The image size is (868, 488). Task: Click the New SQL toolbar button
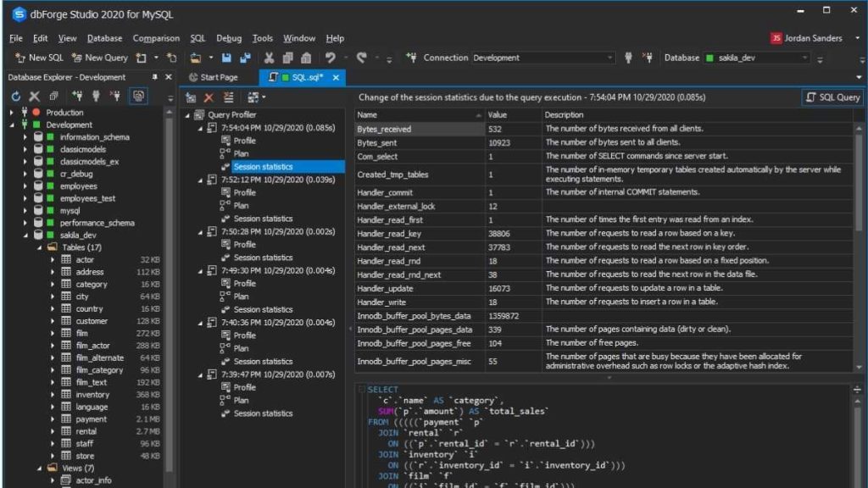point(39,58)
